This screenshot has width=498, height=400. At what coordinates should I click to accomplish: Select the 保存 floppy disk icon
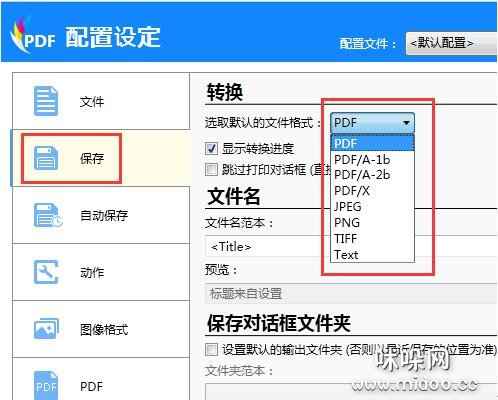pos(46,158)
